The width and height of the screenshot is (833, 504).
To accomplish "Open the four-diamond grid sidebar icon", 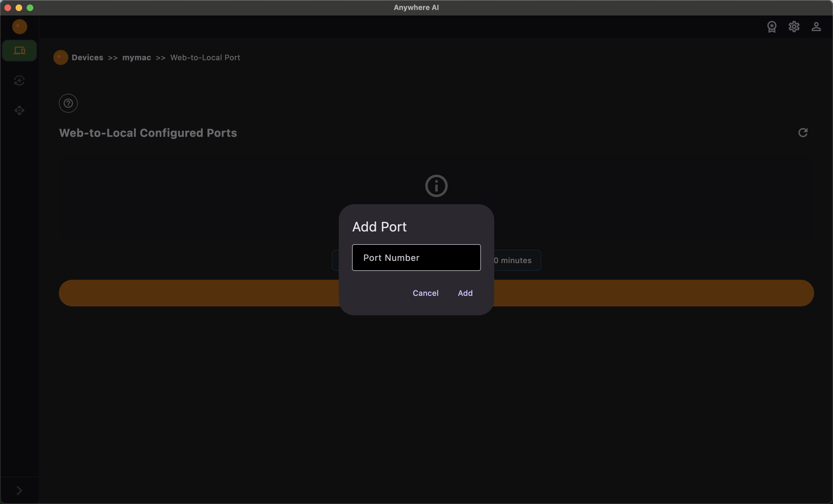I will (19, 110).
